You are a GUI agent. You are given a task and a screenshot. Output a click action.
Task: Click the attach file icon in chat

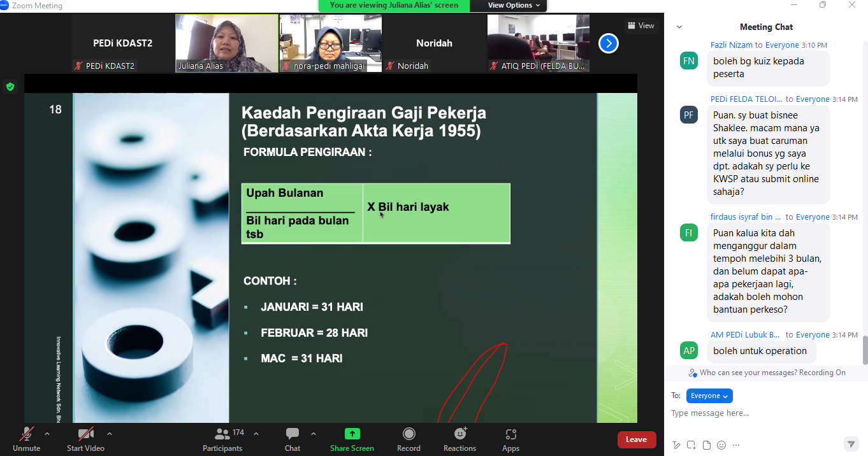(x=707, y=445)
